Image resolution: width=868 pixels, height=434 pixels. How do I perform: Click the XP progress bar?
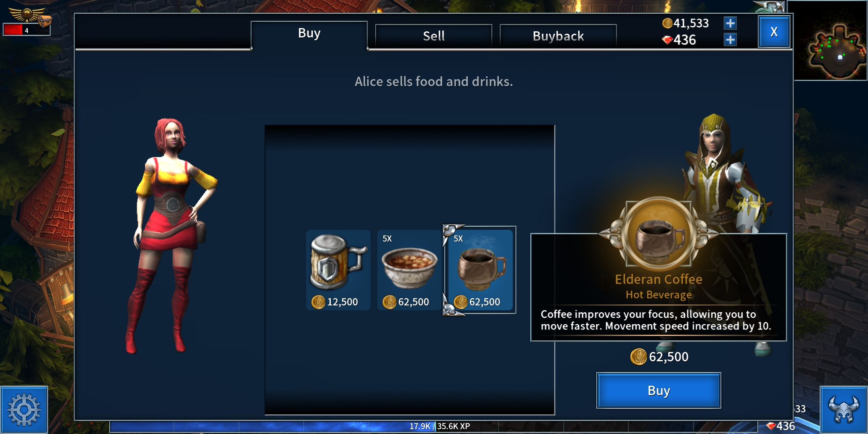point(433,426)
